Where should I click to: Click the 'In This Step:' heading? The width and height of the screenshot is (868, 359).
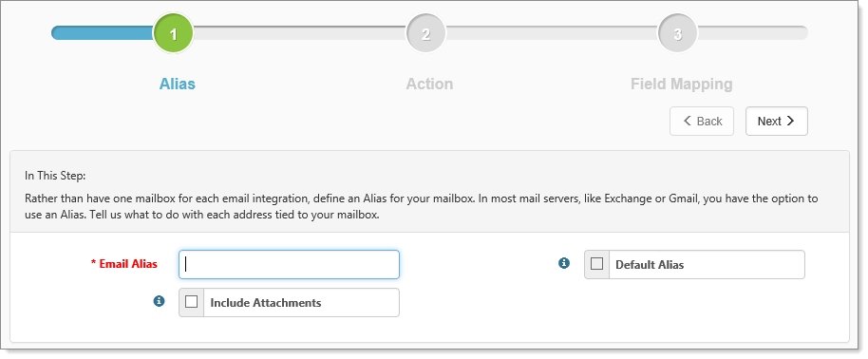55,177
